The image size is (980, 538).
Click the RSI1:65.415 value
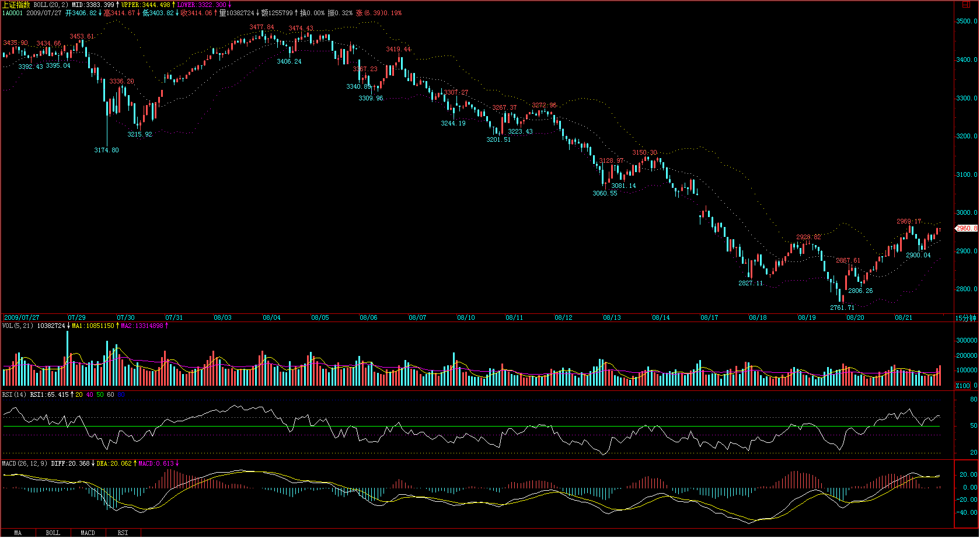point(49,394)
